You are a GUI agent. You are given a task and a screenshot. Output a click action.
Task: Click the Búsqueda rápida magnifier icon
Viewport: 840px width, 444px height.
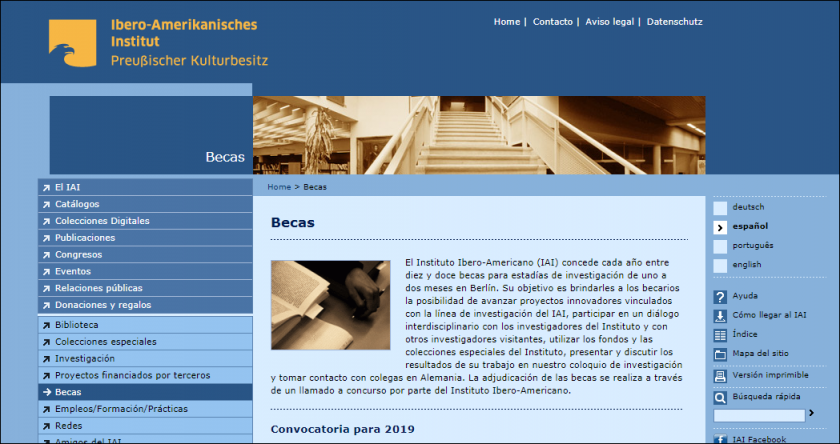click(720, 397)
